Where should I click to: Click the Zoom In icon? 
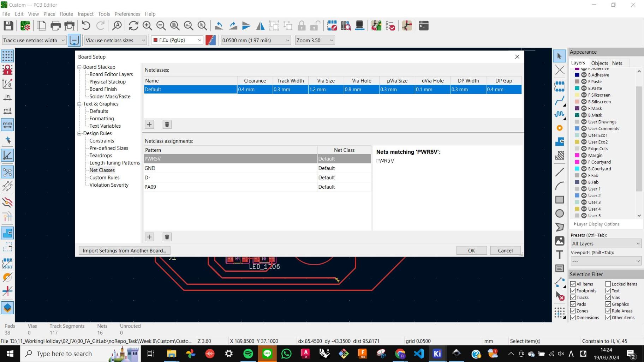click(147, 26)
